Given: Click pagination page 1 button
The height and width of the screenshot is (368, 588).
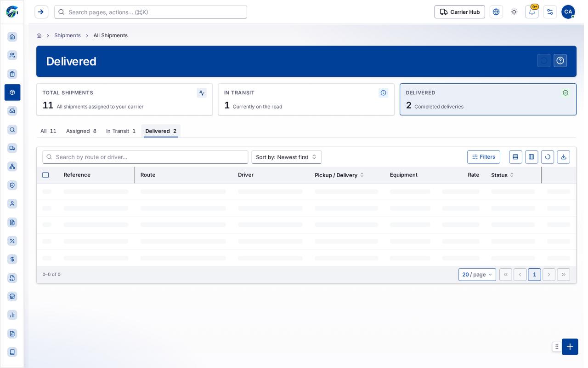Looking at the screenshot, I should coord(534,275).
